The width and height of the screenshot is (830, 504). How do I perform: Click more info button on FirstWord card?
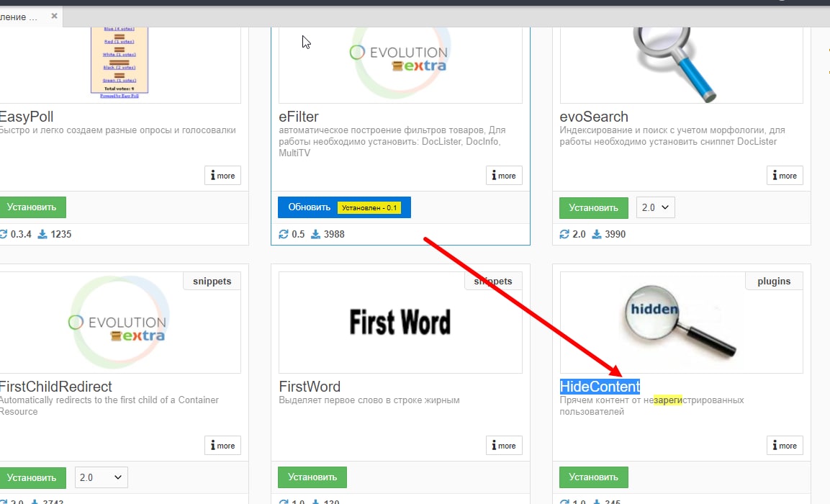click(x=504, y=446)
